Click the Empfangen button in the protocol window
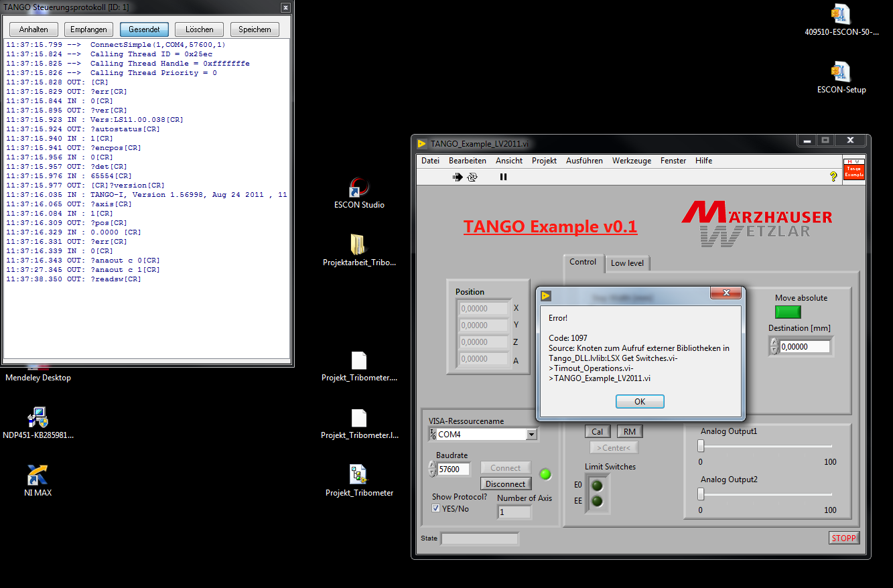This screenshot has height=588, width=893. 89,29
